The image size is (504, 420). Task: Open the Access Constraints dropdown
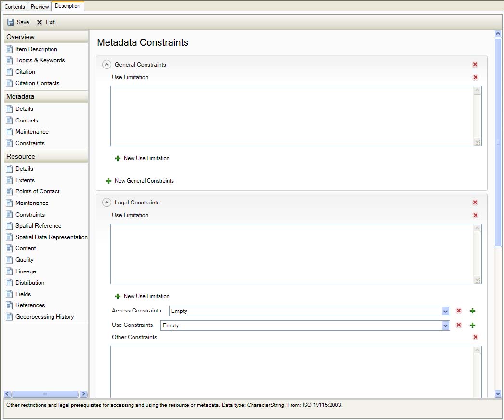click(445, 311)
